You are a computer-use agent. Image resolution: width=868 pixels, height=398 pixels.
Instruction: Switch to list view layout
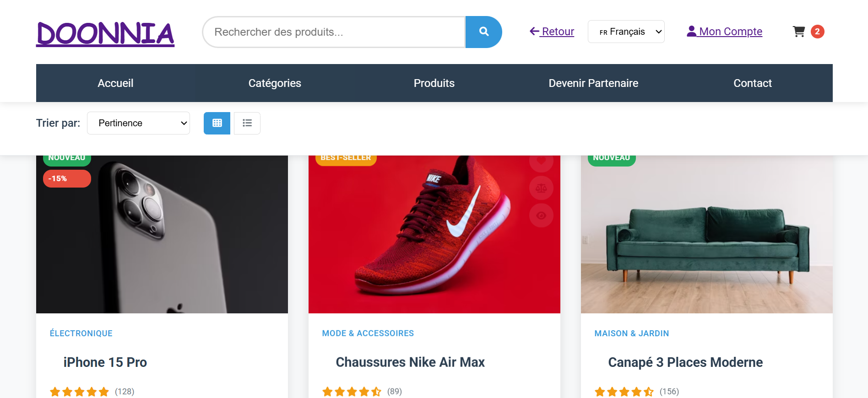(x=247, y=123)
